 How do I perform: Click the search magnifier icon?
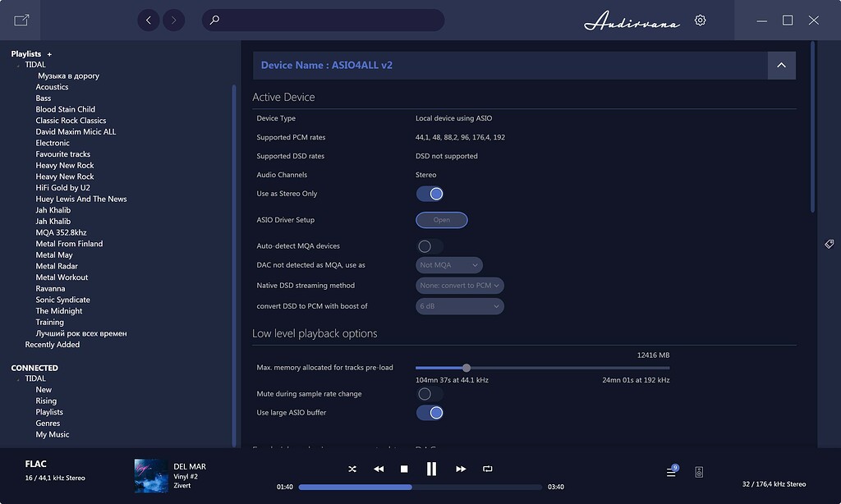tap(214, 20)
